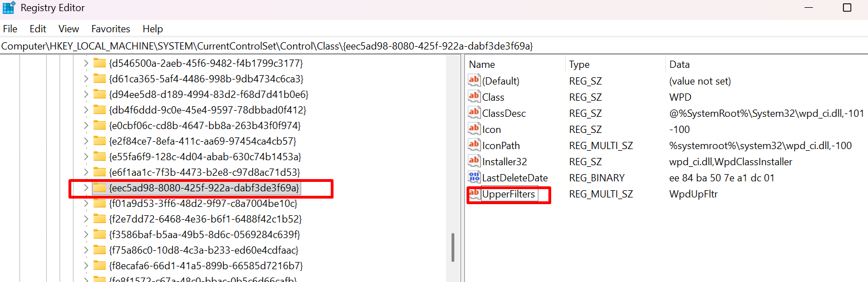Screen dimensions: 868x282
Task: Click the (Default) value icon
Action: 474,81
